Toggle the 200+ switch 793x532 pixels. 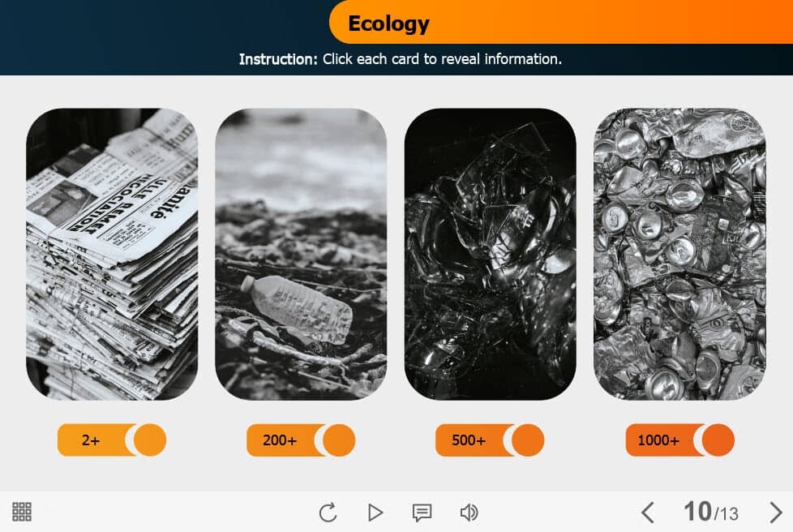pos(301,440)
